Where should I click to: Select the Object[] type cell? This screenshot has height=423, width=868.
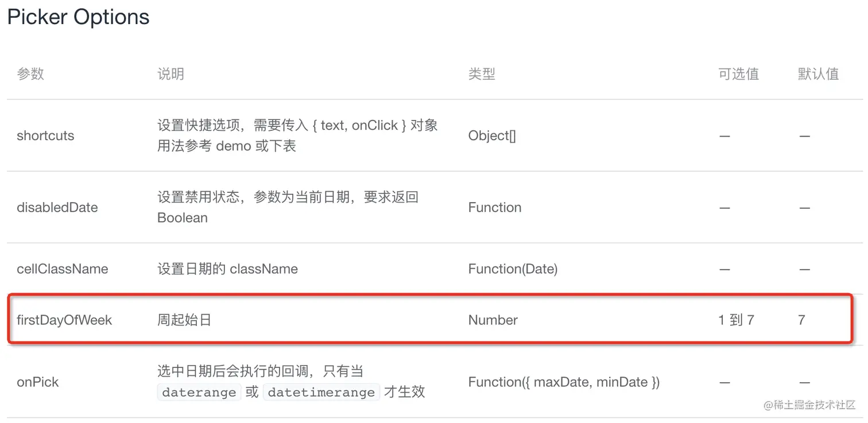(492, 135)
